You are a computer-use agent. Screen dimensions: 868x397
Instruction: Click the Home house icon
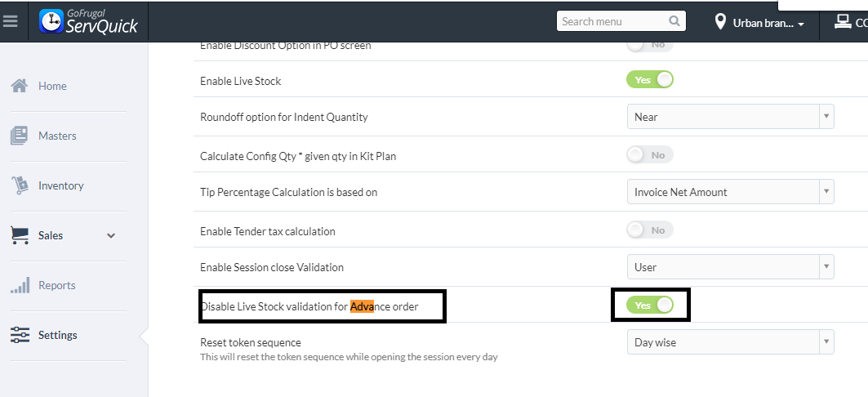20,86
